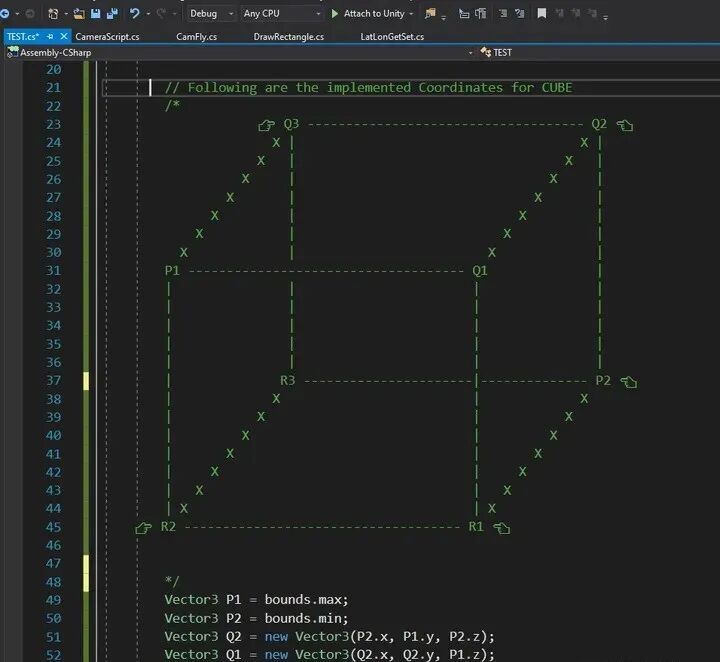
Task: Click bounds.min in line 50
Action: pos(304,618)
